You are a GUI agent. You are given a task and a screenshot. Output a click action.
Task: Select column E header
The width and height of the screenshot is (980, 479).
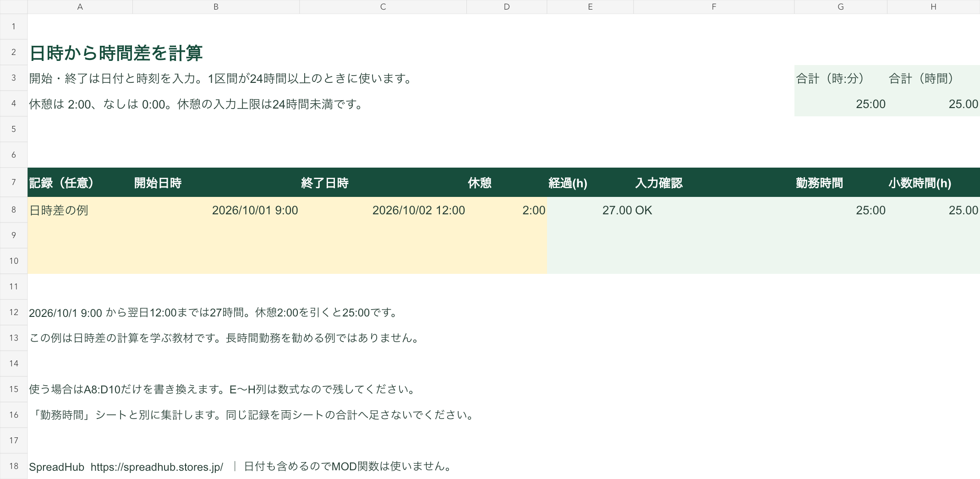click(590, 7)
